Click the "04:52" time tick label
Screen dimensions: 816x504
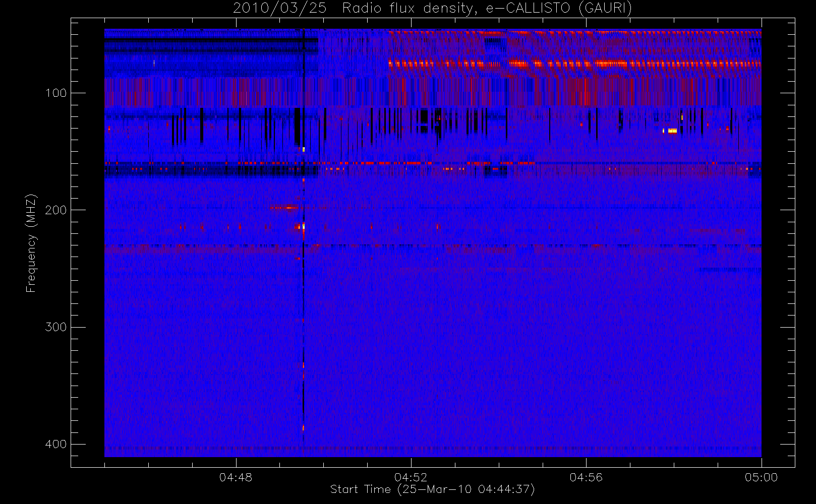click(x=411, y=477)
